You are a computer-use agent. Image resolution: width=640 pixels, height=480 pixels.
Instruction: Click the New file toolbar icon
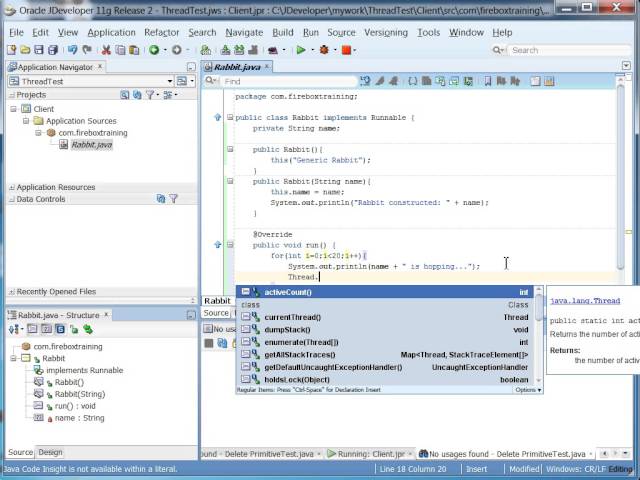11,50
